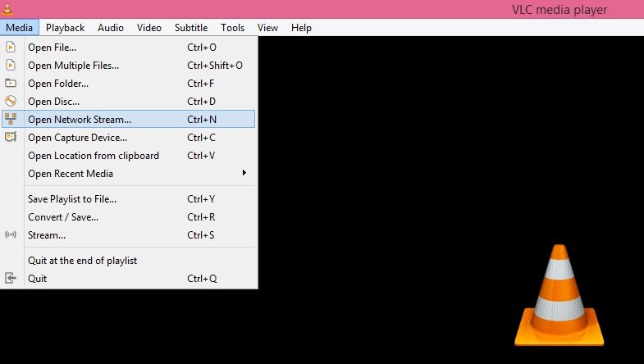
Task: Expand the Open Recent Media submenu arrow
Action: click(244, 173)
